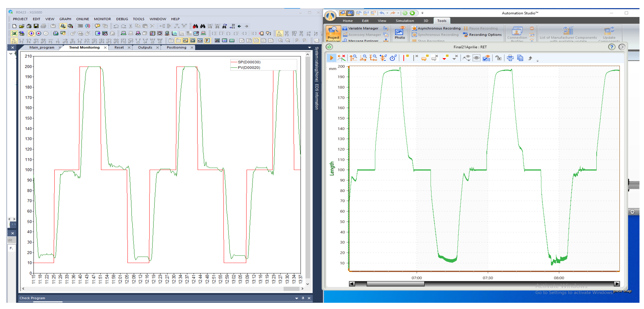Open the MONITOR menu
This screenshot has height=309, width=644.
click(x=102, y=19)
